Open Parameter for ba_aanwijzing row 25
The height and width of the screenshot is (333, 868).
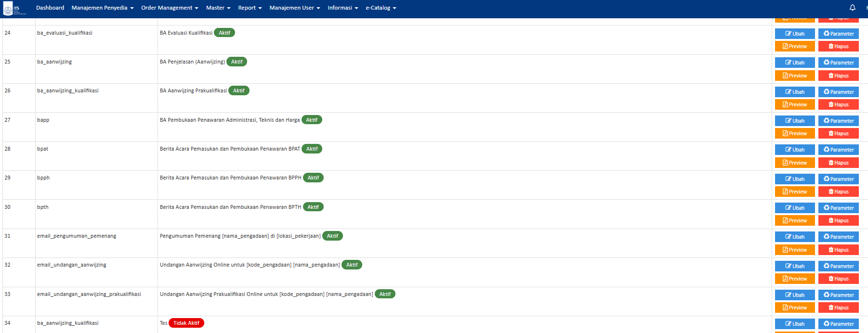[x=838, y=63]
